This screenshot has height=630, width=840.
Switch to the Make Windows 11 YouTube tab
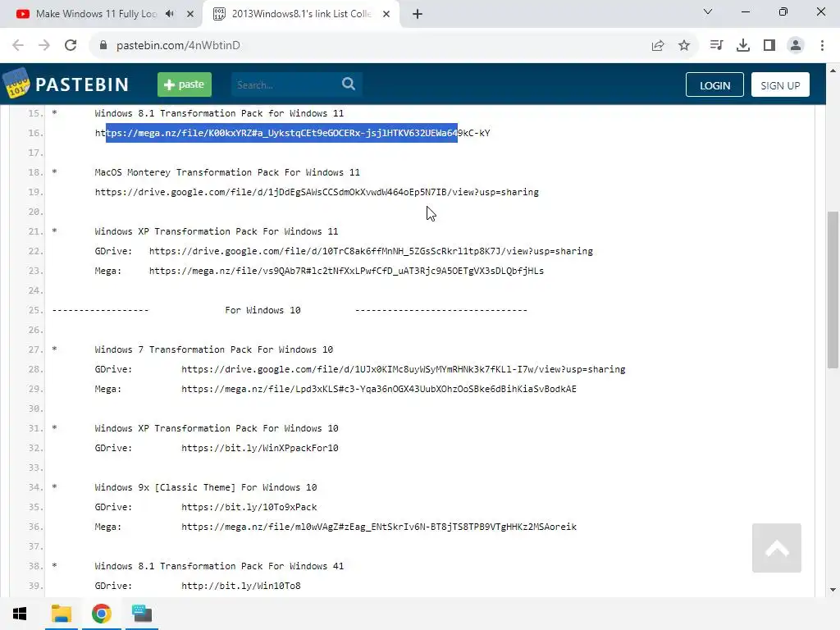pos(96,14)
